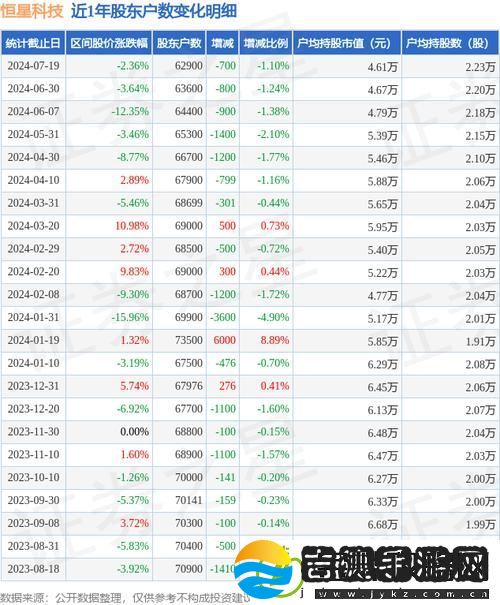
Task: Select the date cell 2023-12-20
Action: [x=34, y=409]
